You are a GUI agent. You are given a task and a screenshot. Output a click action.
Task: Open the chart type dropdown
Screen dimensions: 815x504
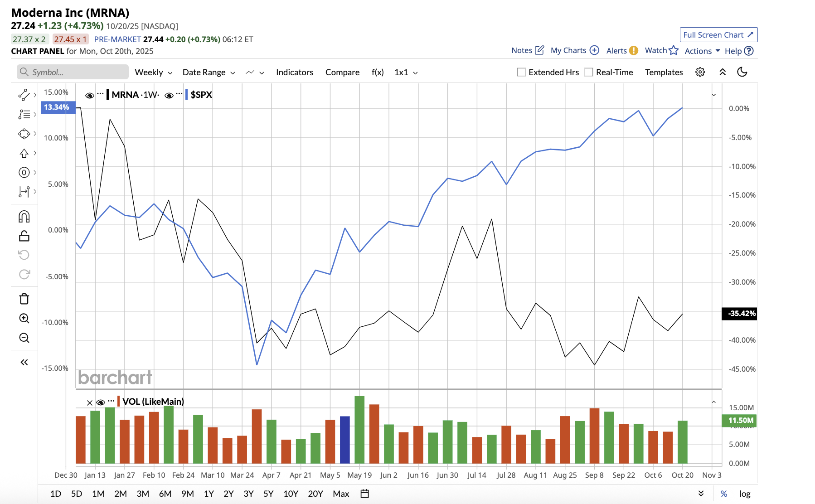click(255, 72)
